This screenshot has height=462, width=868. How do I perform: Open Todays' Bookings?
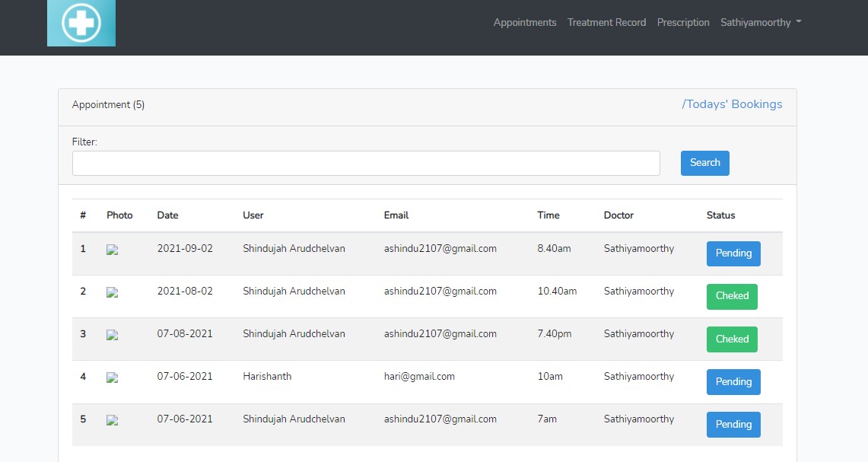tap(731, 104)
